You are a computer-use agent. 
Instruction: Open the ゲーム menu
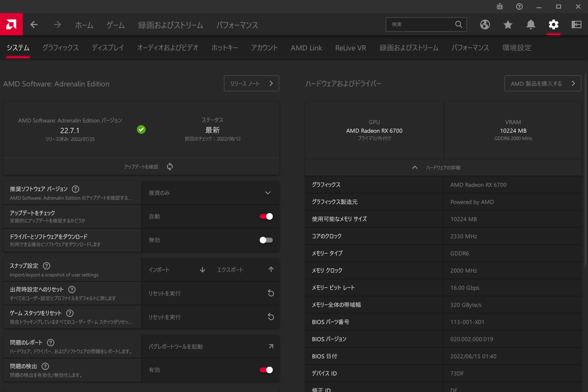pyautogui.click(x=116, y=25)
